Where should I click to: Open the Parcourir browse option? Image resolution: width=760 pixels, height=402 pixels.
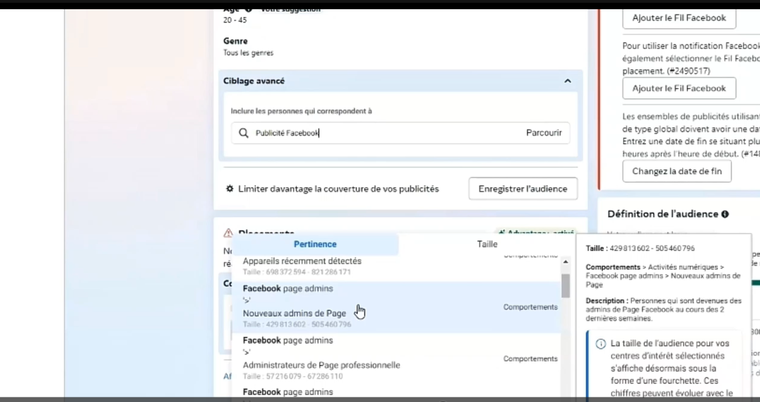[x=544, y=133]
